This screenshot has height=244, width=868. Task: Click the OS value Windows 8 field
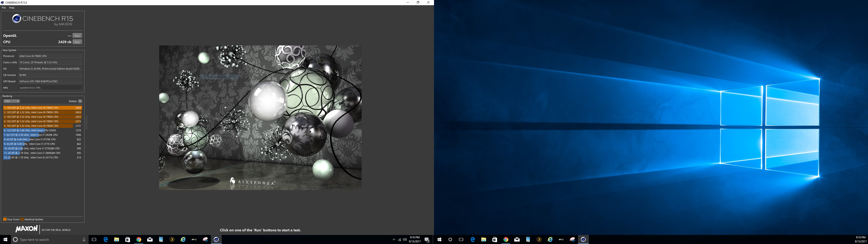50,69
